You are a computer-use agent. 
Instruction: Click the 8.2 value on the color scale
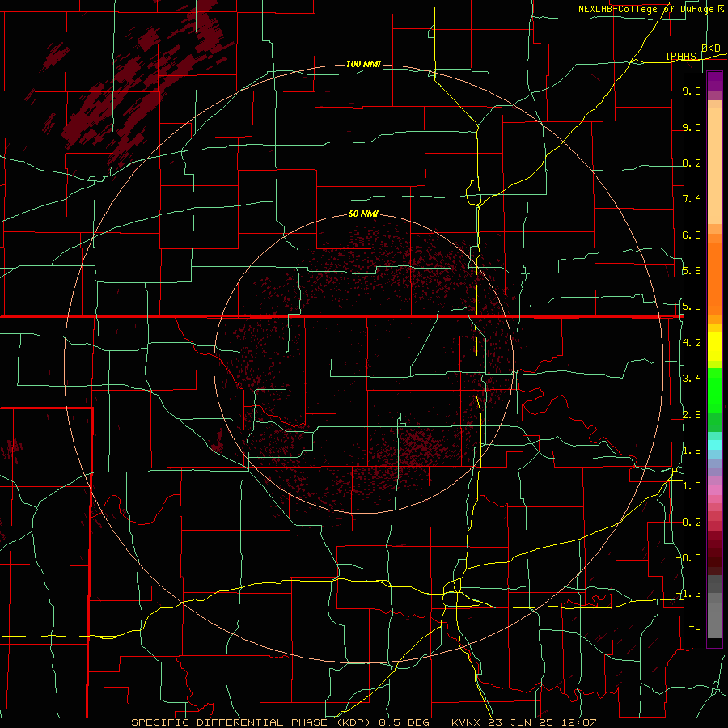(x=692, y=163)
